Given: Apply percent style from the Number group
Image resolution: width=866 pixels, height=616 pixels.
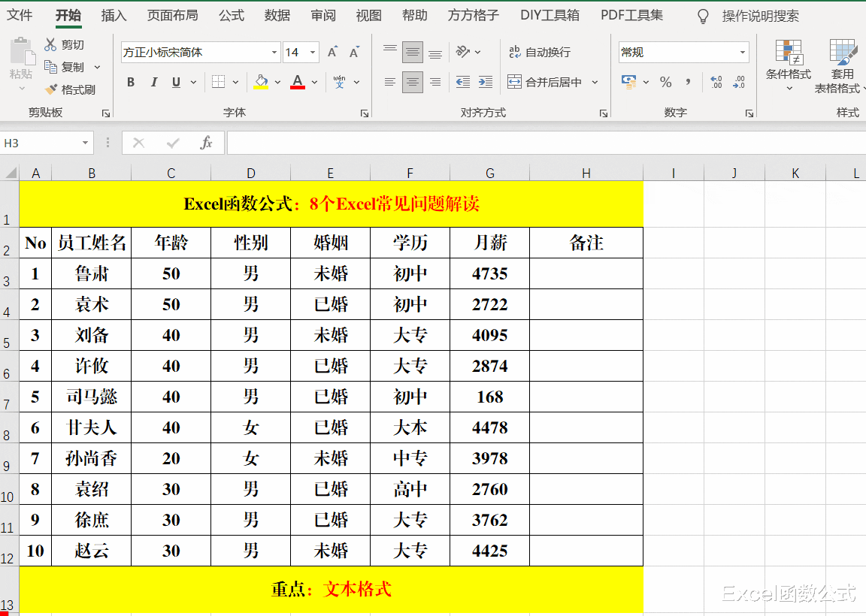Looking at the screenshot, I should pyautogui.click(x=665, y=82).
